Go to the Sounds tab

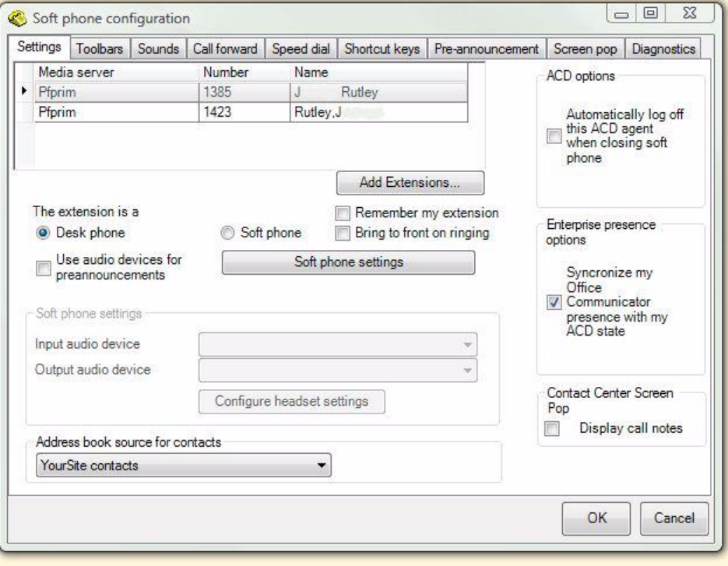pos(158,49)
